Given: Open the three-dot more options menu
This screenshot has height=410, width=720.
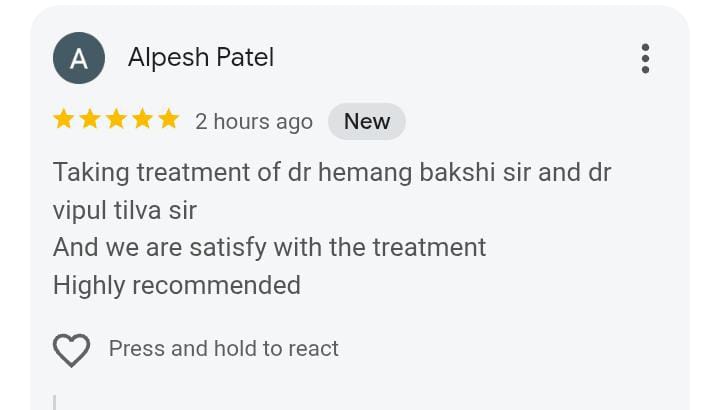Looking at the screenshot, I should coord(645,58).
